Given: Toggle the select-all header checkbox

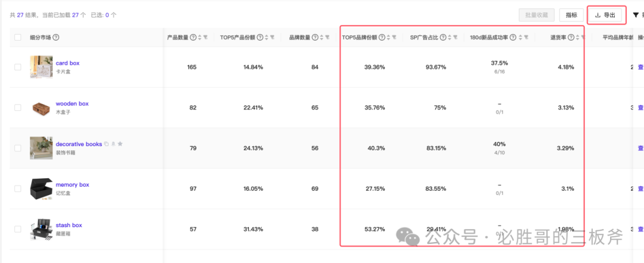Looking at the screenshot, I should tap(18, 38).
